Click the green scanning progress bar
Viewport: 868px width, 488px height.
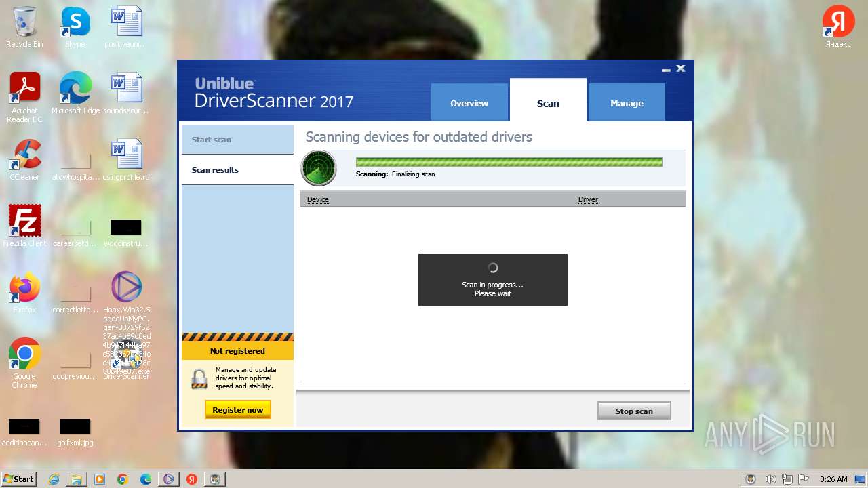pyautogui.click(x=509, y=162)
